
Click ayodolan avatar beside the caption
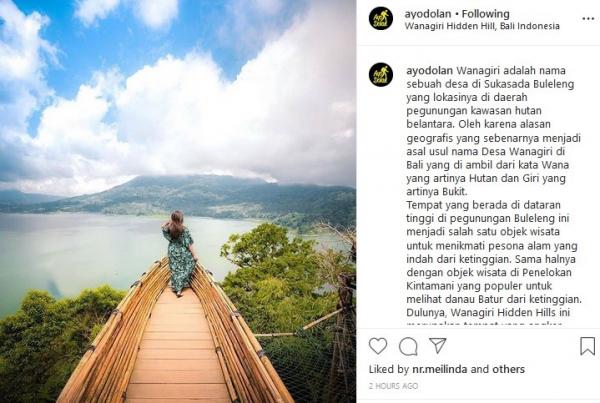381,75
